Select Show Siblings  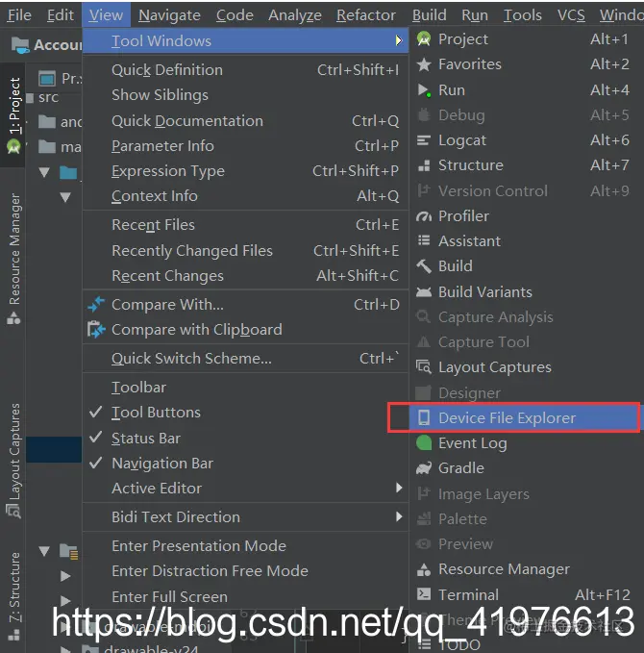246,95
